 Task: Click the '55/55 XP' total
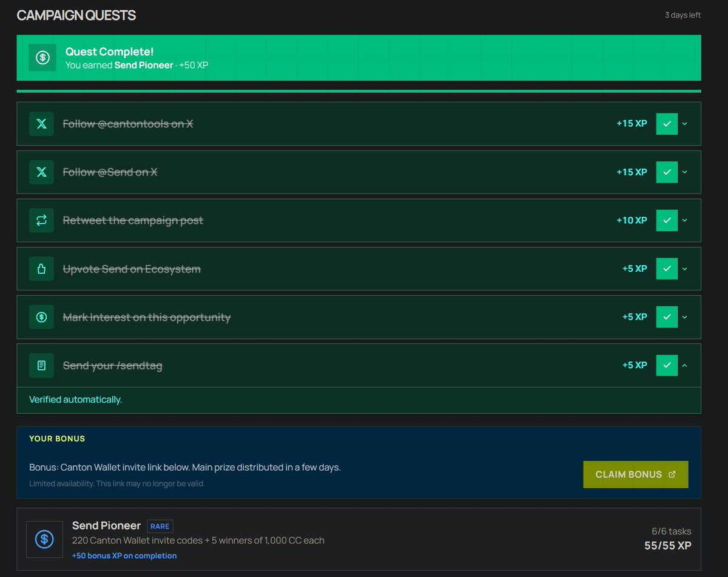point(668,545)
